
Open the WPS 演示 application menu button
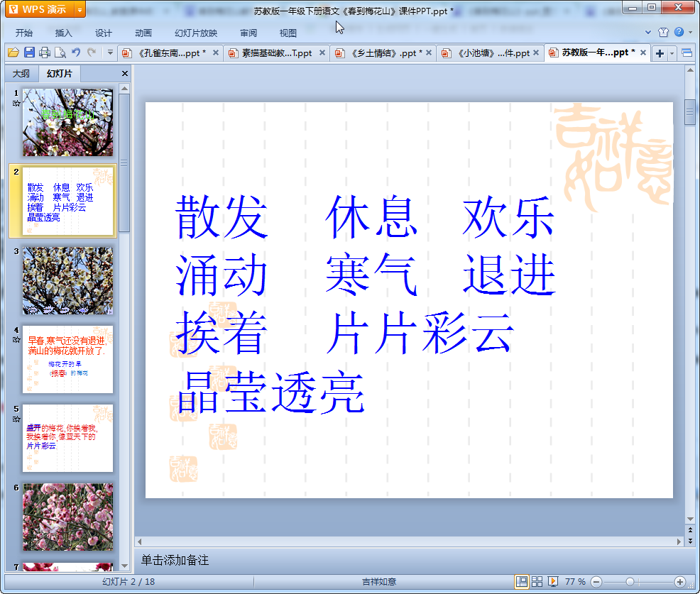39,9
